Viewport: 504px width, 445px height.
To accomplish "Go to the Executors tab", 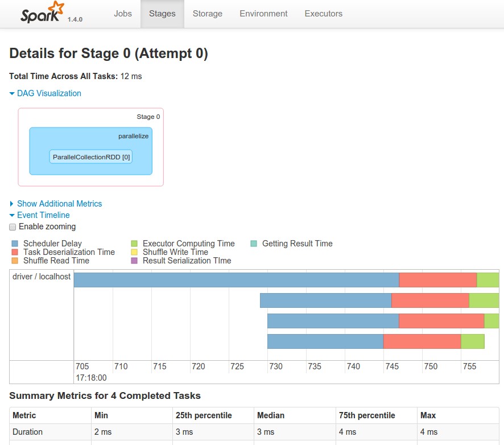I will [323, 14].
